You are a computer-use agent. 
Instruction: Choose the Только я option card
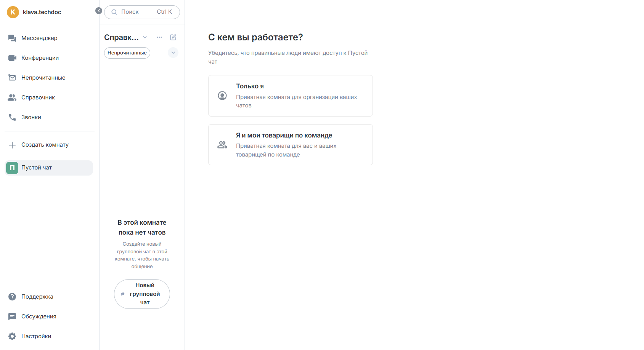pyautogui.click(x=291, y=96)
